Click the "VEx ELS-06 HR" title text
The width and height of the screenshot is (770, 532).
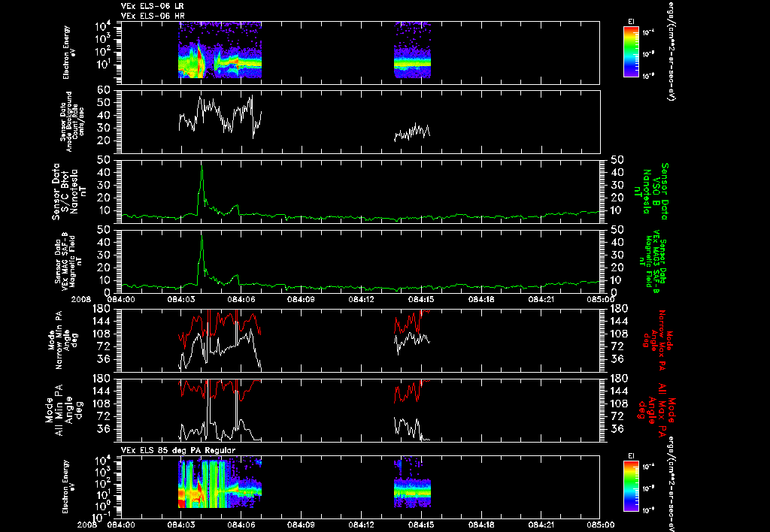click(x=152, y=17)
